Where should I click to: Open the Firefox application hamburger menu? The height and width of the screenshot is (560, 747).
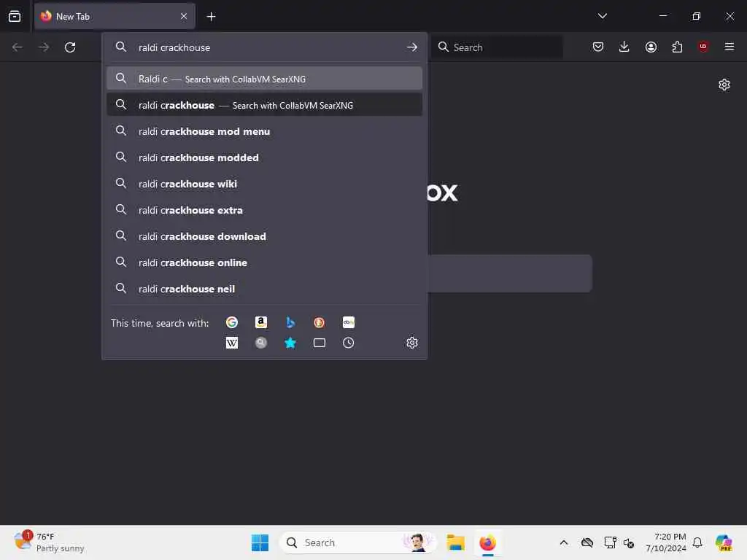click(729, 47)
